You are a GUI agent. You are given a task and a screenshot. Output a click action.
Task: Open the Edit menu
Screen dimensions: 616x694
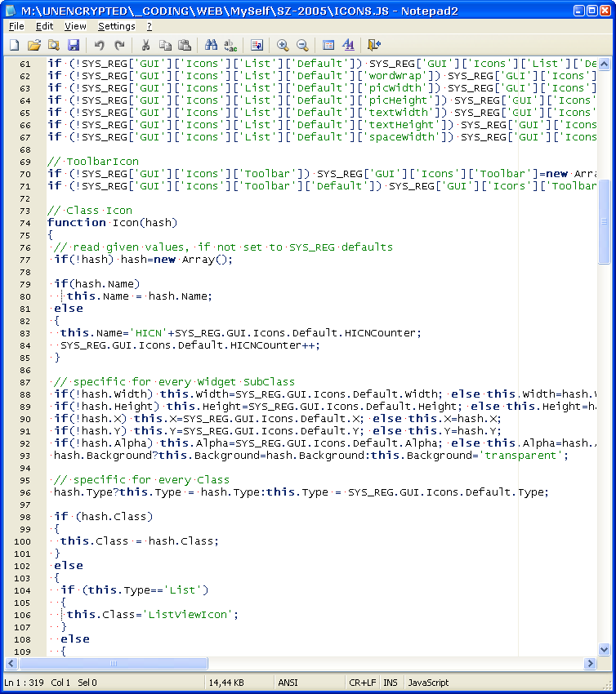(44, 27)
